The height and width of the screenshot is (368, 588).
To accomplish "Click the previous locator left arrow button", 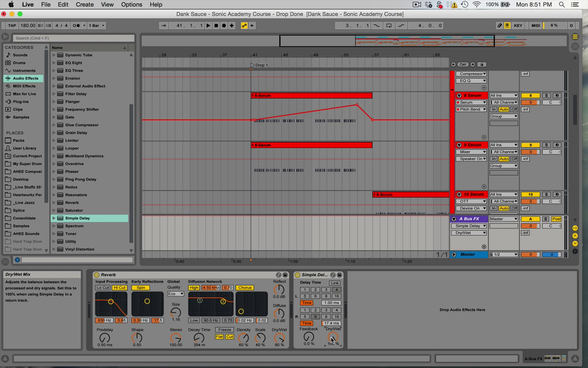I will (453, 64).
